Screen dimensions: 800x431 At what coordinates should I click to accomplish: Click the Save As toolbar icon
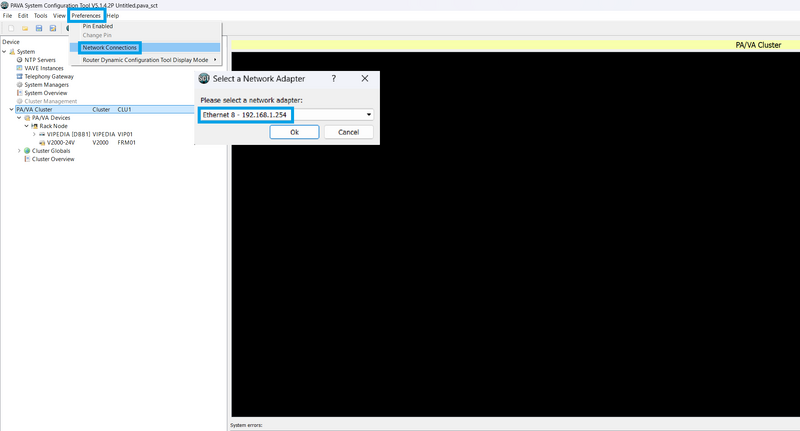point(53,29)
